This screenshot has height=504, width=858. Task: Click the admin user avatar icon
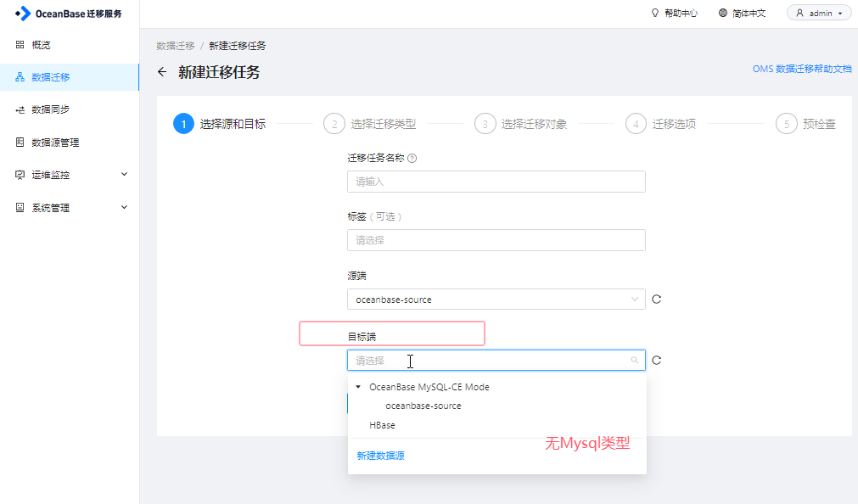pyautogui.click(x=800, y=13)
